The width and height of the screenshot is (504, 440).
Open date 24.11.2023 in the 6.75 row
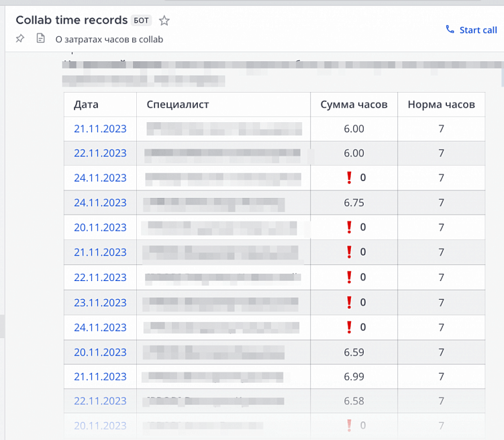100,203
